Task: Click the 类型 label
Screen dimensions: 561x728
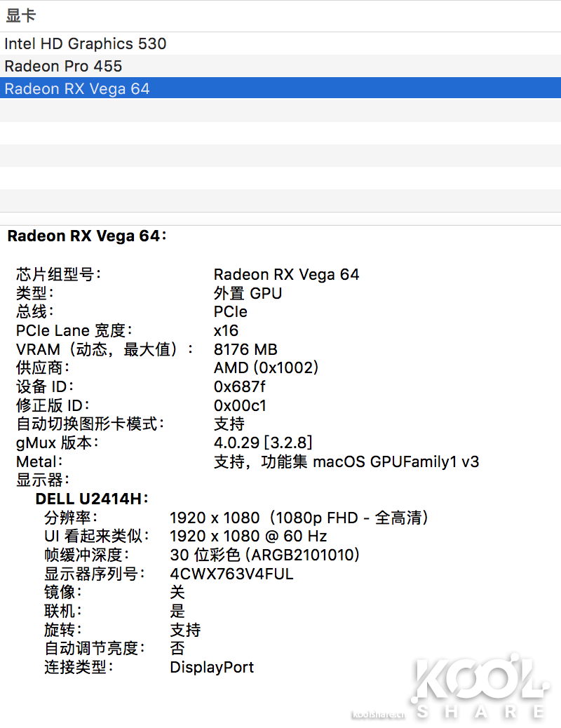Action: coord(35,293)
